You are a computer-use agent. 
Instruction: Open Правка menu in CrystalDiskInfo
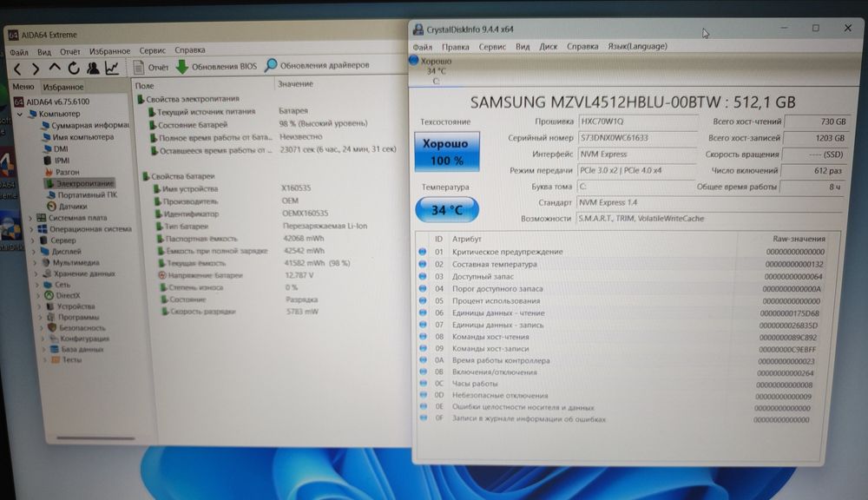pyautogui.click(x=455, y=48)
